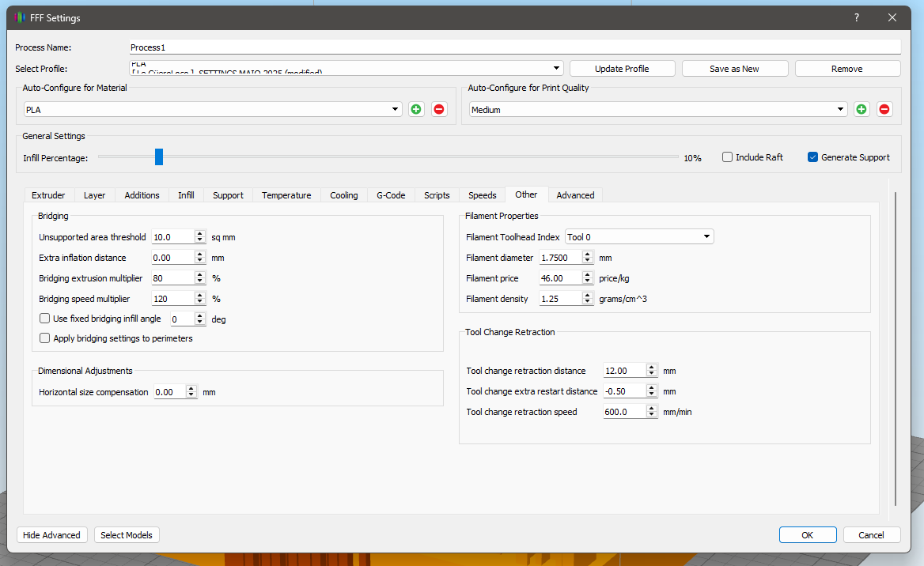Increase Filament diameter using up arrow
This screenshot has width=924, height=566.
pyautogui.click(x=588, y=255)
